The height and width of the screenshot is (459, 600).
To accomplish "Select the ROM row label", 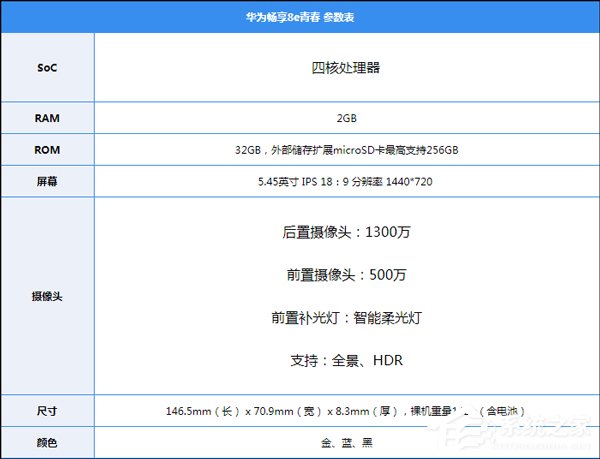I will [x=47, y=149].
